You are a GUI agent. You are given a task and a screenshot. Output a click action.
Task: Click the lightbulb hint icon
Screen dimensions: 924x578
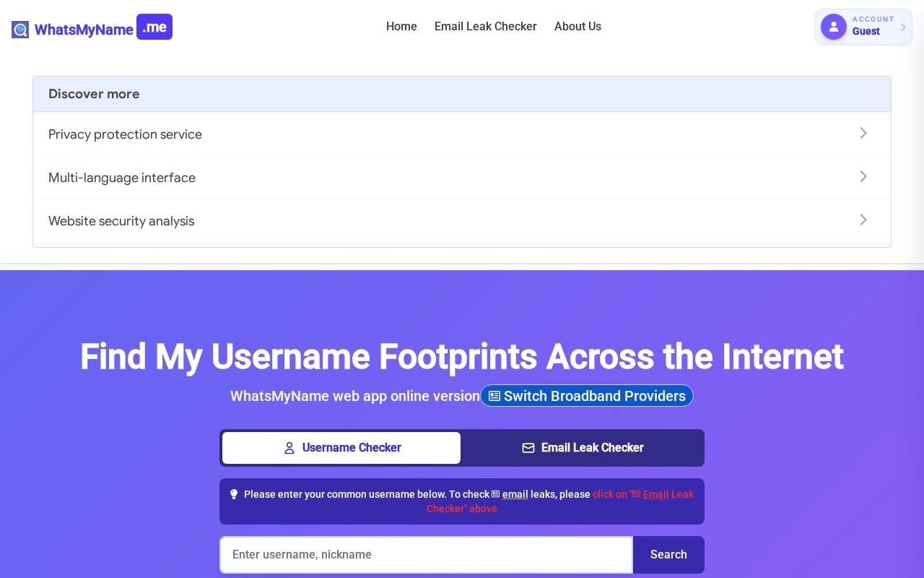(x=234, y=494)
